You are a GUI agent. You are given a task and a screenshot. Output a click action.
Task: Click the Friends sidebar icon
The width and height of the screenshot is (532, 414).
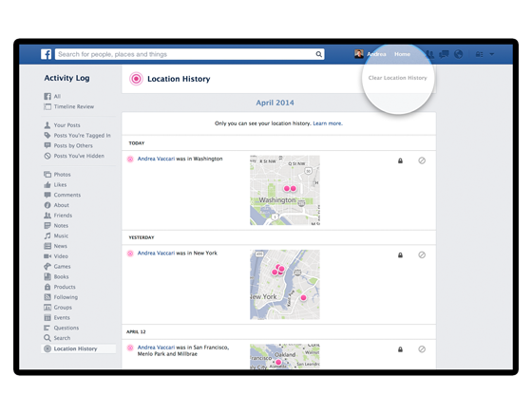47,215
